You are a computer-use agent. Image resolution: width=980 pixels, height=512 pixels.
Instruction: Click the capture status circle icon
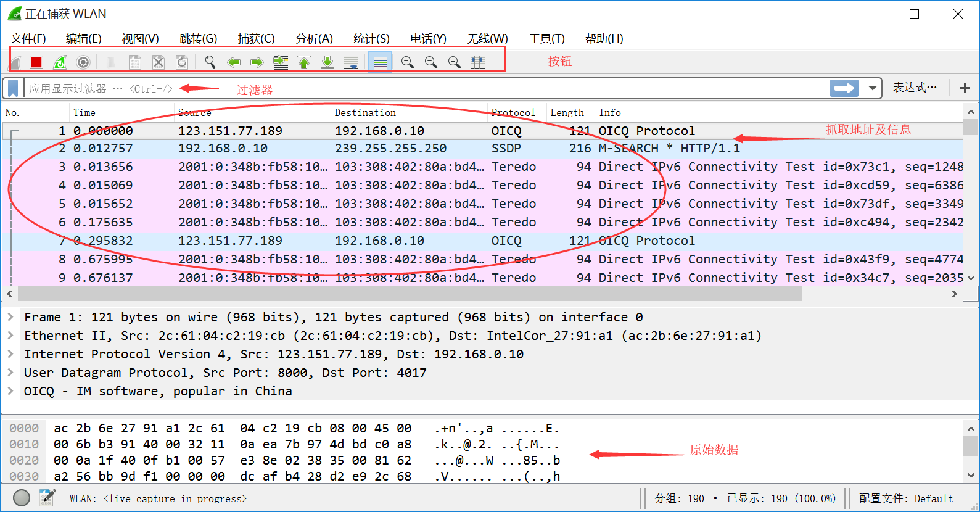pyautogui.click(x=22, y=498)
